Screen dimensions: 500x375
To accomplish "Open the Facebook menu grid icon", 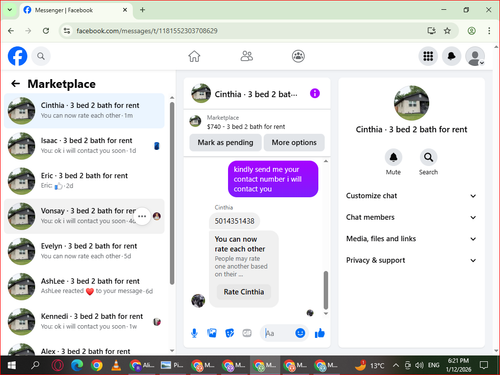I will click(428, 56).
